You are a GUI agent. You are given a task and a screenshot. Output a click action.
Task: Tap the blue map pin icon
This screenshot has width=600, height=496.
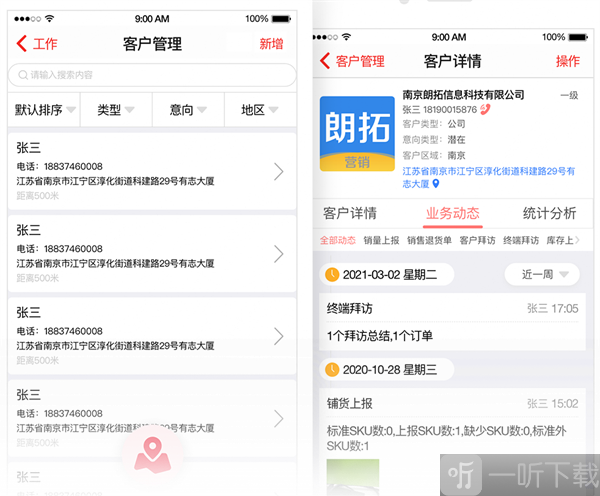435,184
